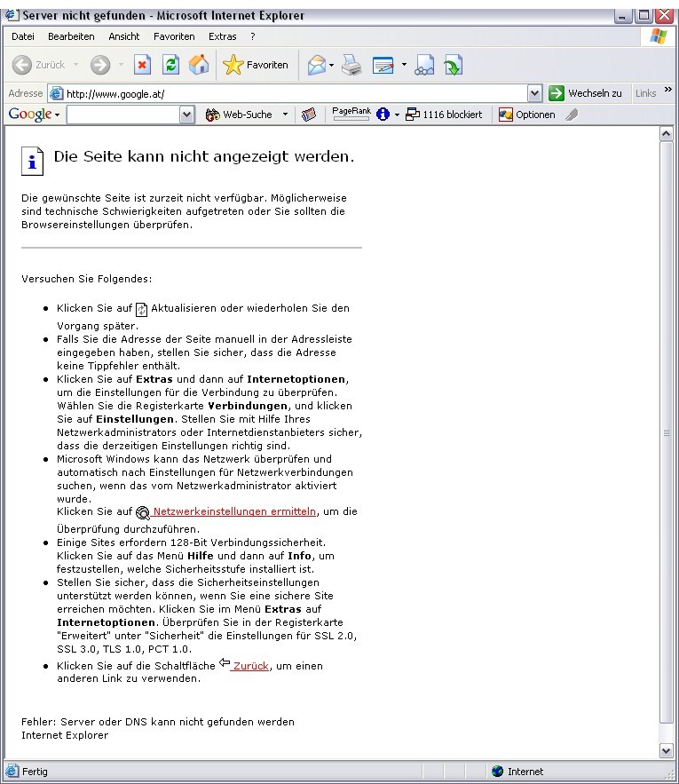Go to the home page icon
The image size is (679, 784).
[199, 65]
